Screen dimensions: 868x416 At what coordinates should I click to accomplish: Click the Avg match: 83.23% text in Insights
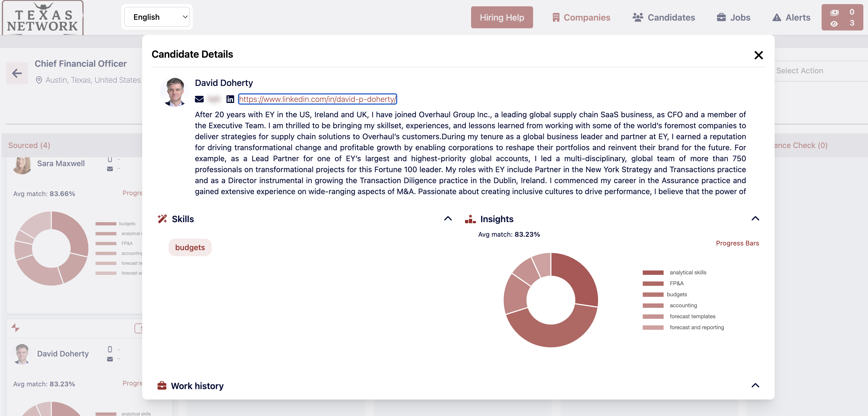(509, 234)
